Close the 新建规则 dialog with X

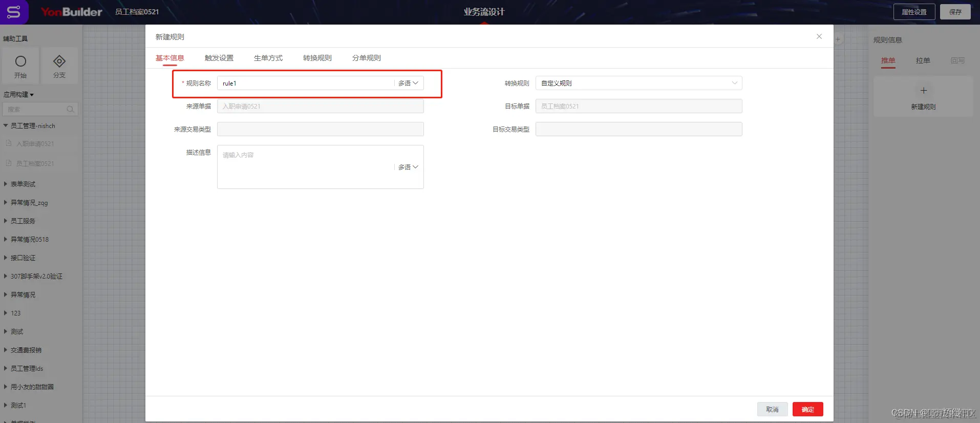pos(819,36)
